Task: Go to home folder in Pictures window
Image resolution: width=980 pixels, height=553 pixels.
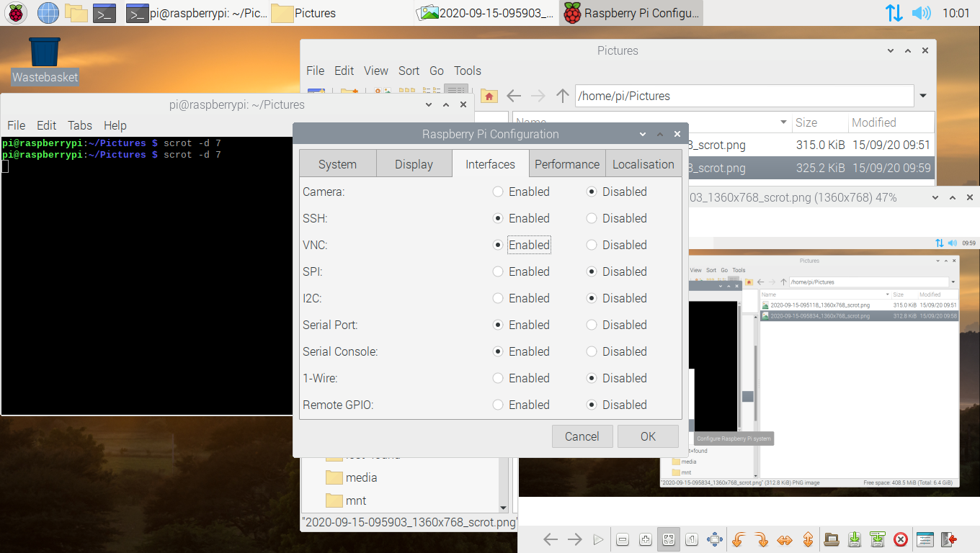Action: click(x=489, y=96)
